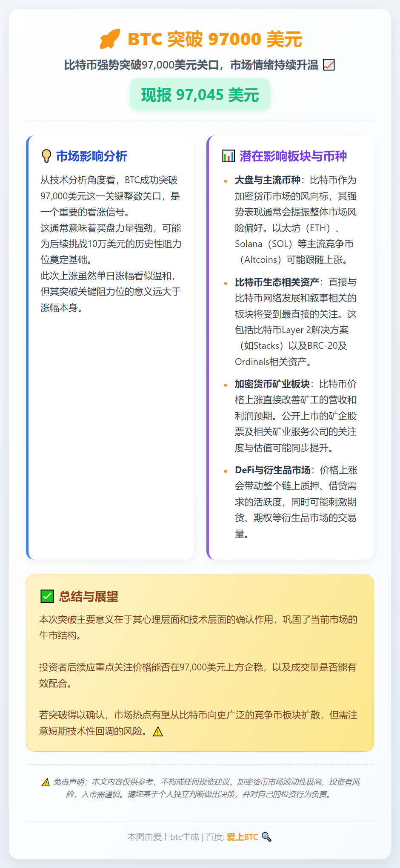400x868 pixels.
Task: Click the bold label 加密货币矿业板块
Action: pyautogui.click(x=272, y=384)
